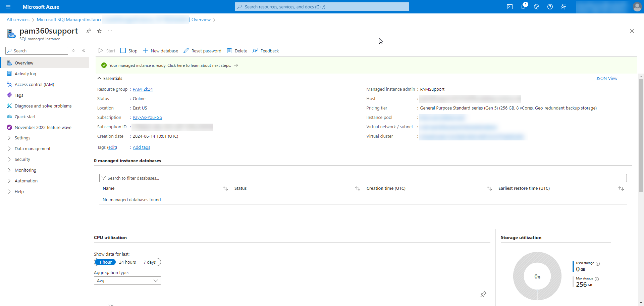Pin pam360support to dashboard
Screen dimensions: 644x306
(88, 31)
